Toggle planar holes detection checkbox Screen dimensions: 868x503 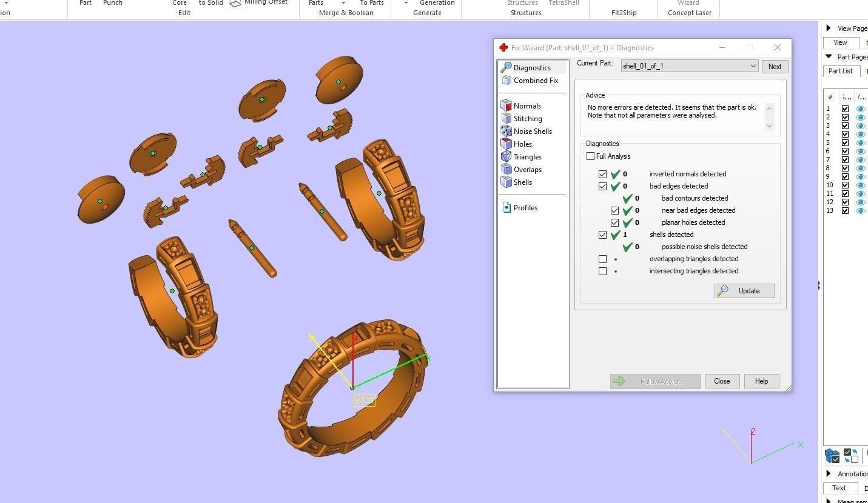point(614,222)
